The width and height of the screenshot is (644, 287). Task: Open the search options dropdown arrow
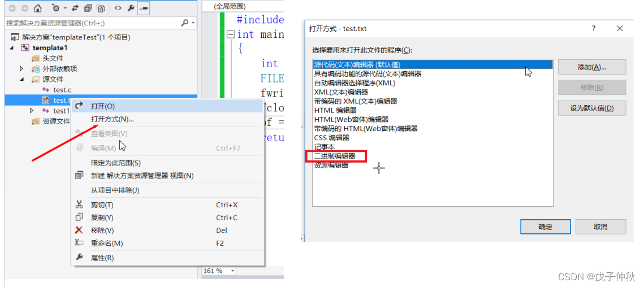[x=193, y=23]
